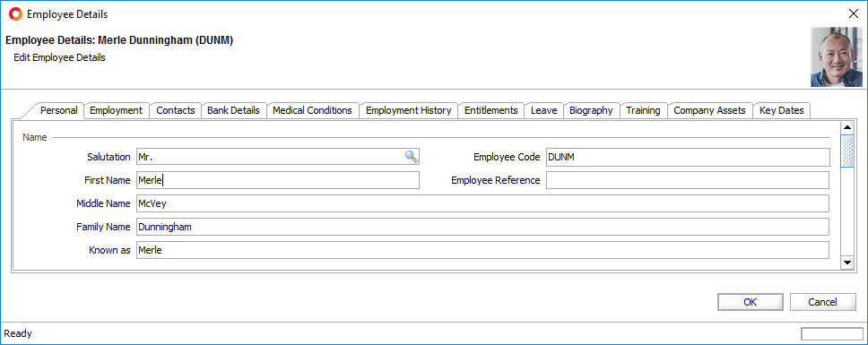Click the First Name label

click(108, 180)
